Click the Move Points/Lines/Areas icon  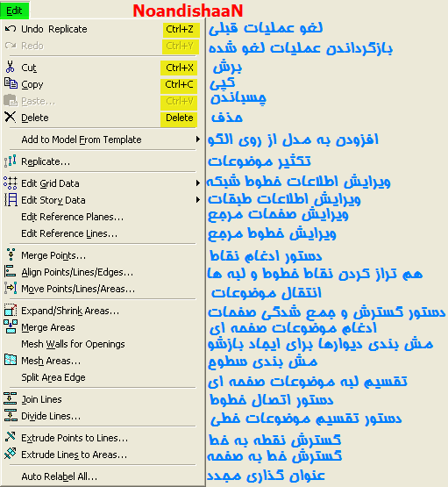[x=11, y=288]
